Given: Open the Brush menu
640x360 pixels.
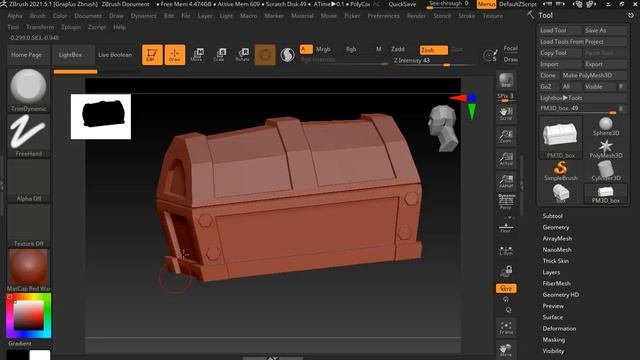Looking at the screenshot, I should coord(38,16).
